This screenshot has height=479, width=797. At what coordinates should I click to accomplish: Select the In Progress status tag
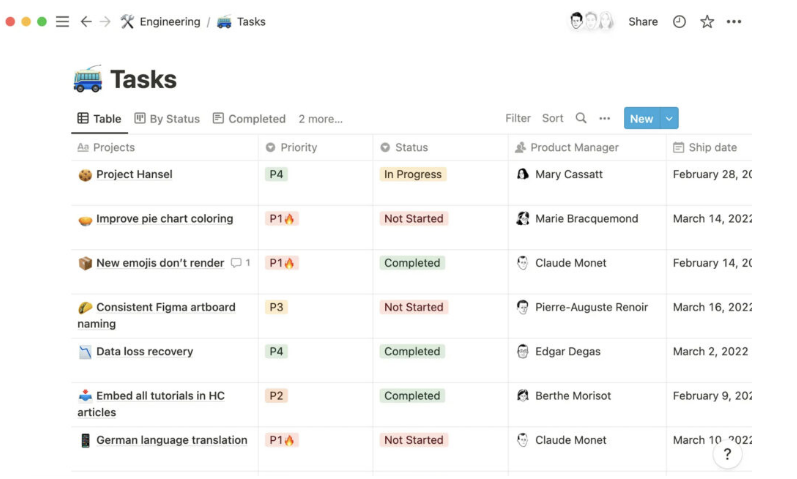pos(413,174)
